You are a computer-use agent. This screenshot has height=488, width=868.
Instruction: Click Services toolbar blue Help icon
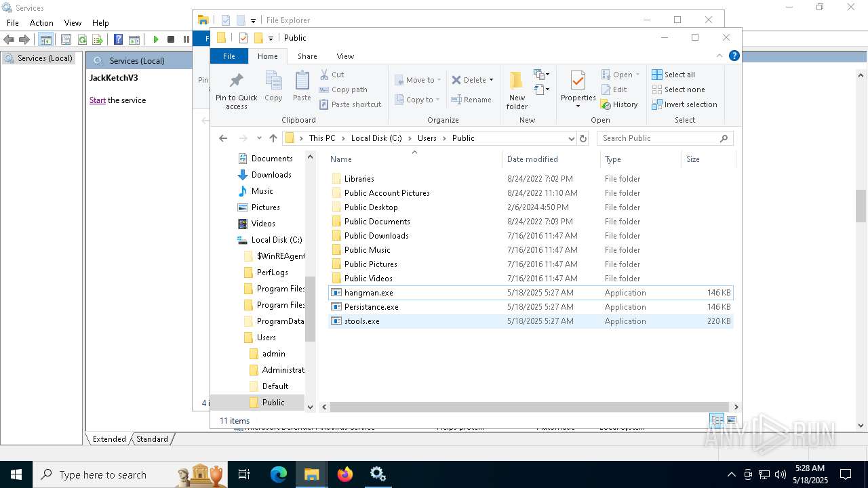[118, 40]
